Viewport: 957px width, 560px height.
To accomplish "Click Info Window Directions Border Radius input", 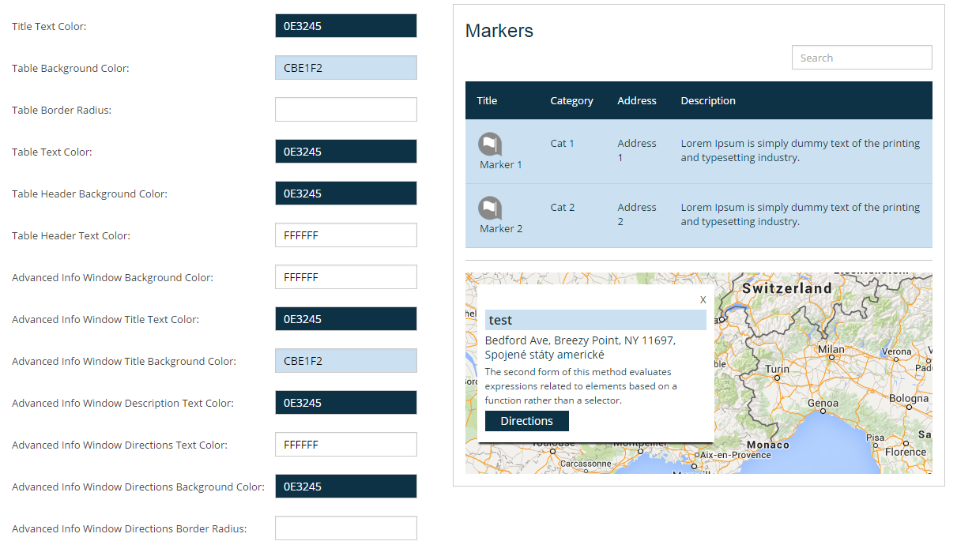I will tap(345, 528).
